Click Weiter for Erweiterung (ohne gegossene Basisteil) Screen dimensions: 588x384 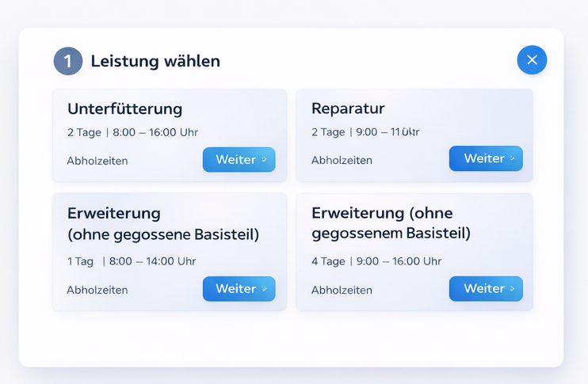click(x=239, y=289)
